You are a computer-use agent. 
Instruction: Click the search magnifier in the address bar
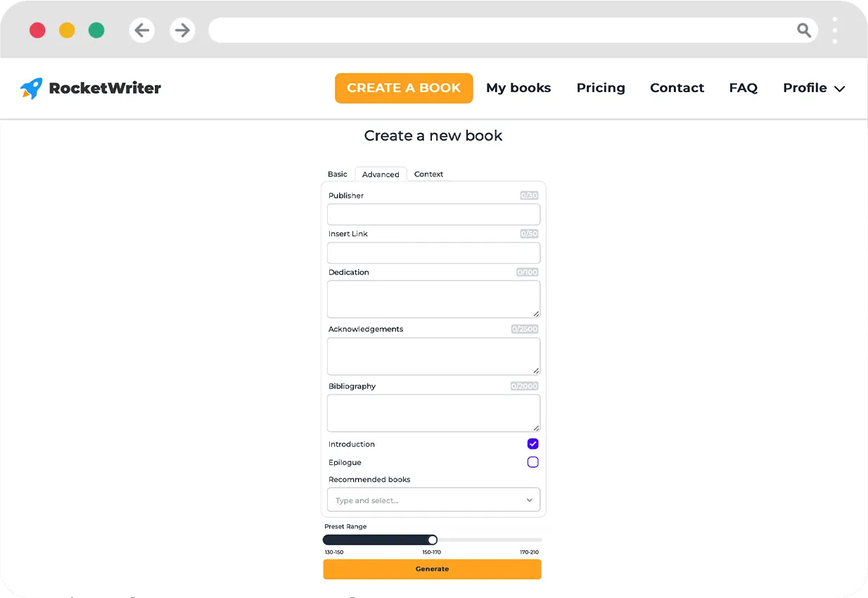804,30
